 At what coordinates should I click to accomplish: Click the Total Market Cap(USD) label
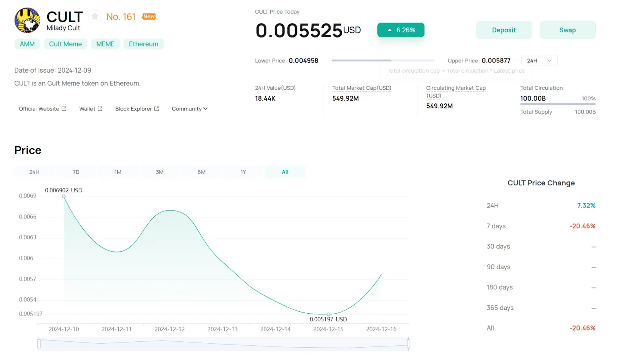pyautogui.click(x=362, y=88)
